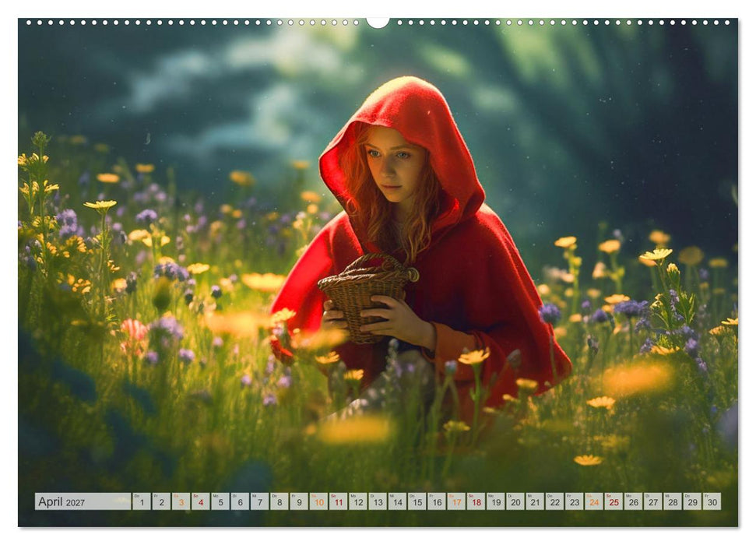Select day 16 in the calendar strip
This screenshot has width=756, height=545.
[437, 501]
